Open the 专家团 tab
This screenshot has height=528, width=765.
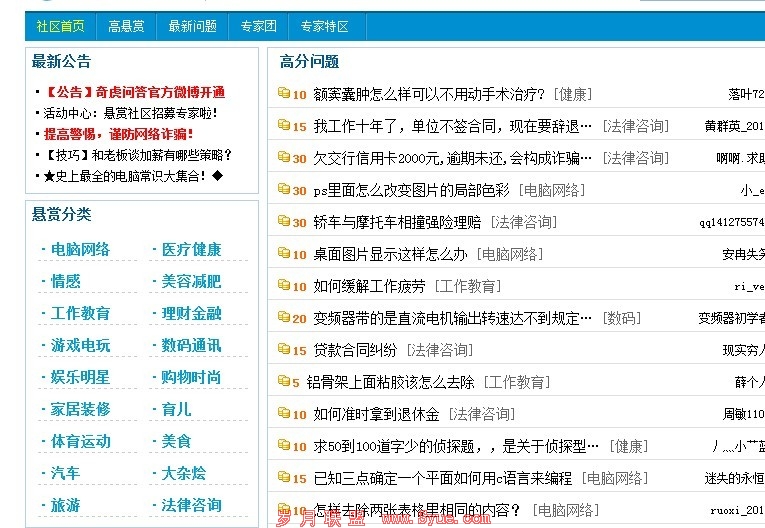(258, 26)
